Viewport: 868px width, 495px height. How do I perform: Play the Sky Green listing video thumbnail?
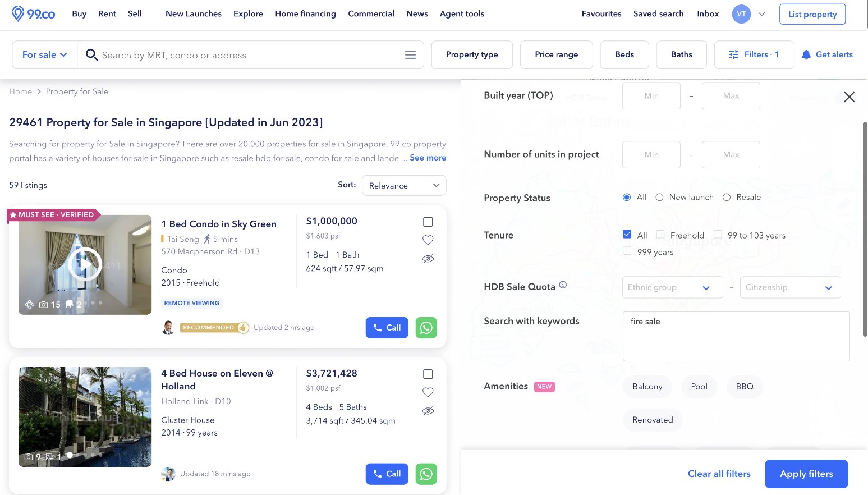tap(85, 264)
